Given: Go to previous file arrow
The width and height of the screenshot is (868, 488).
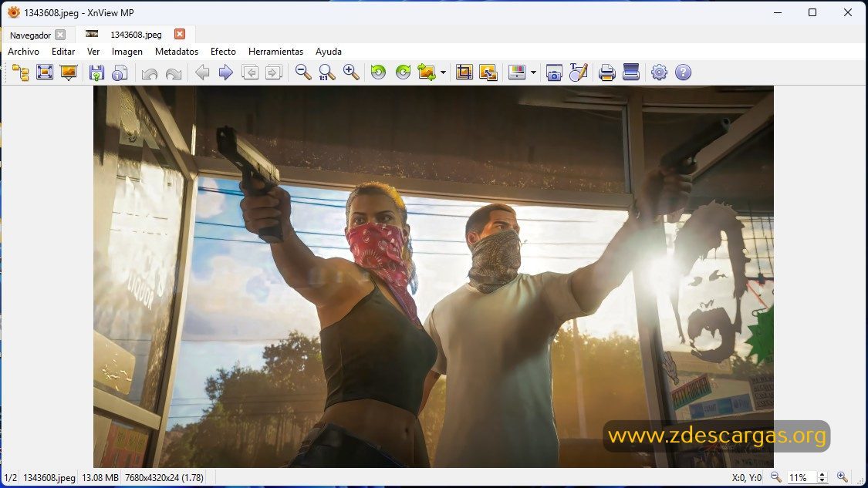Looking at the screenshot, I should [202, 72].
